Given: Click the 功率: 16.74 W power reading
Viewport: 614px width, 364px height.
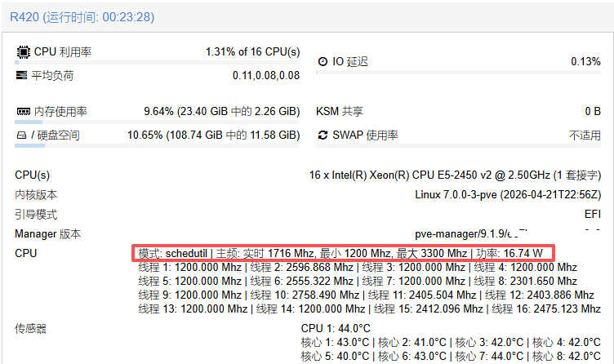Looking at the screenshot, I should [509, 254].
